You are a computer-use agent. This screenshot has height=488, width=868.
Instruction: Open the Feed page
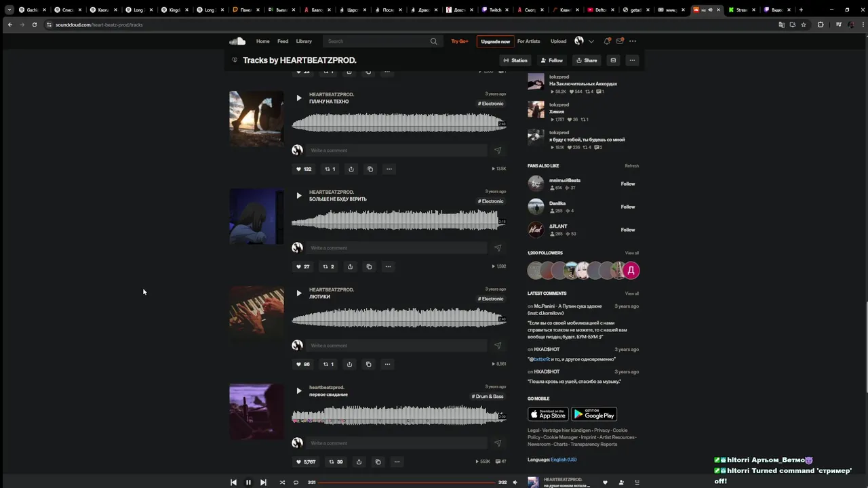(283, 41)
